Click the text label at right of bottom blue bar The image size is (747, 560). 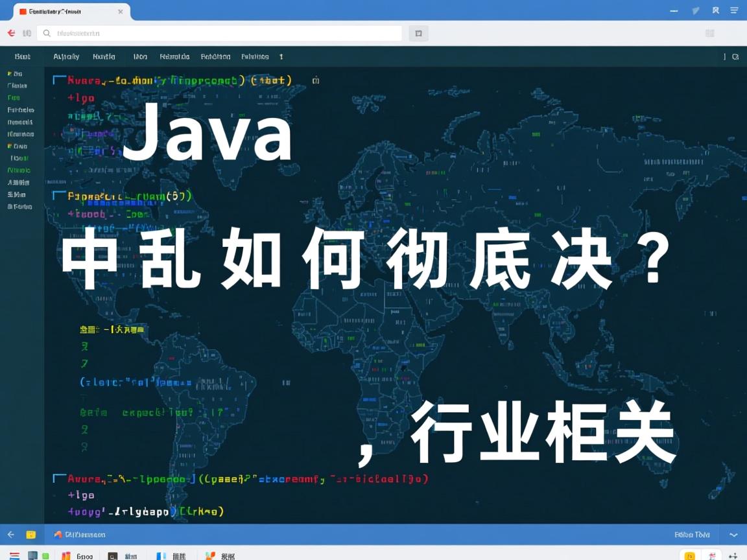692,535
